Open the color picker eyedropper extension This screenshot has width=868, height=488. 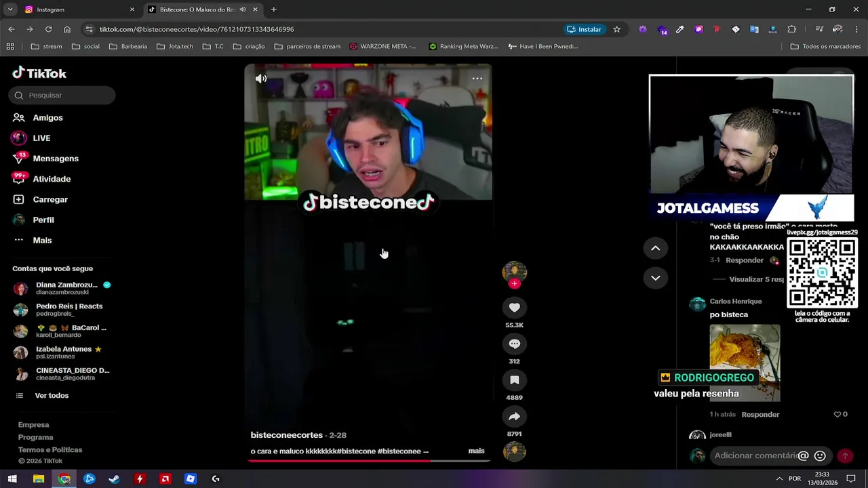(680, 29)
